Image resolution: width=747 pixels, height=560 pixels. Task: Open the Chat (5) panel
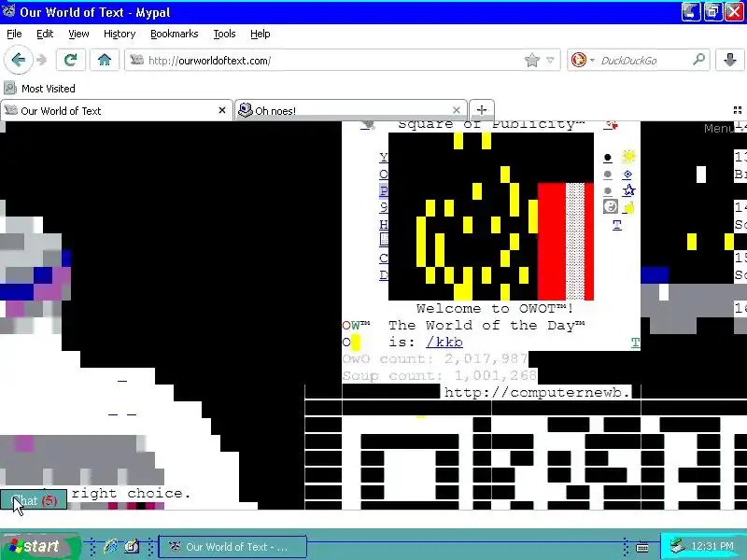[34, 500]
